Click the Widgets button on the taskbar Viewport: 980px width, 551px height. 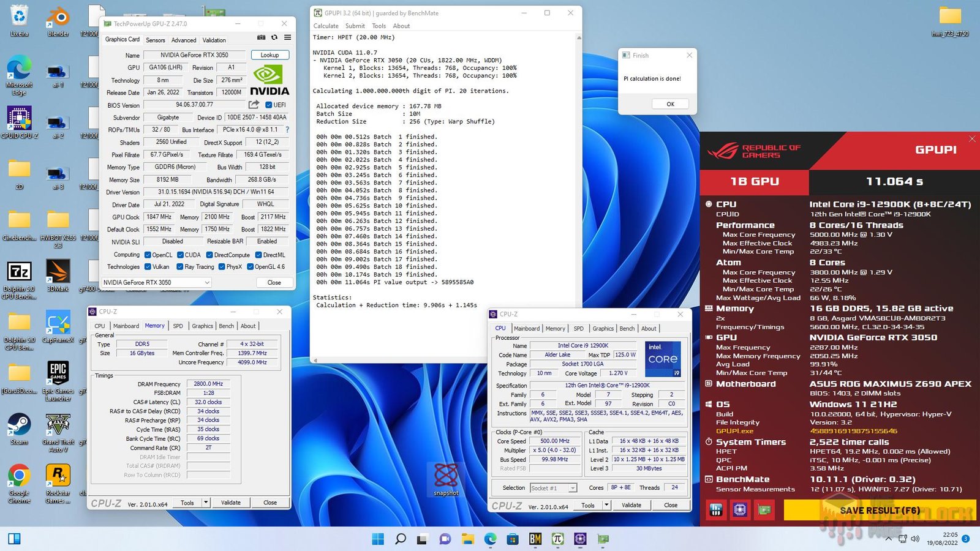point(14,539)
